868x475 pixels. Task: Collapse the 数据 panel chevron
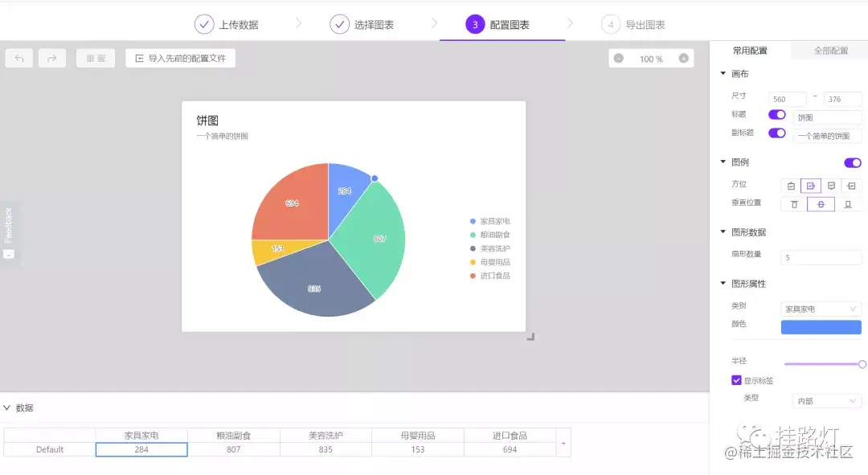pos(6,407)
